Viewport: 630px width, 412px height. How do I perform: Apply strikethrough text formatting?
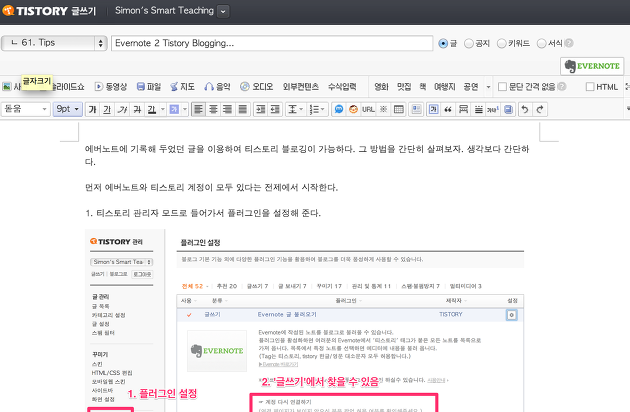click(x=137, y=109)
